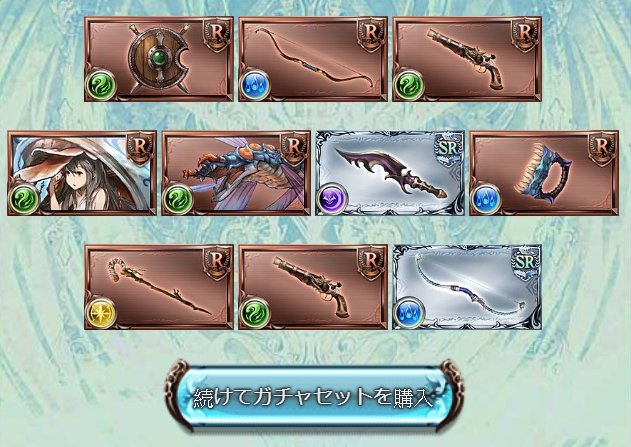Image resolution: width=631 pixels, height=447 pixels.
Task: Select the twisted wooden staff card
Action: pyautogui.click(x=159, y=287)
